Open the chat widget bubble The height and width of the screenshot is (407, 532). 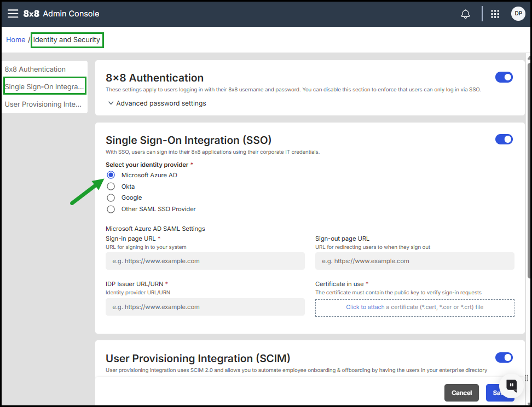pos(512,385)
